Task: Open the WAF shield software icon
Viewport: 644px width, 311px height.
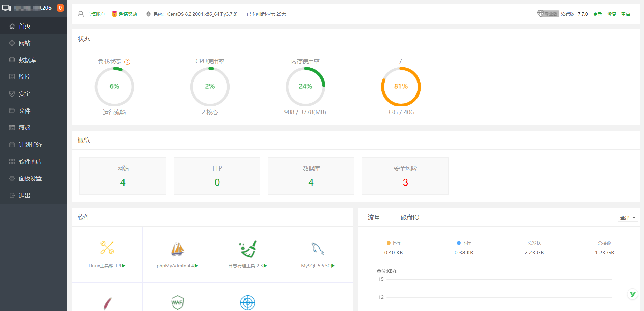Action: click(x=177, y=302)
